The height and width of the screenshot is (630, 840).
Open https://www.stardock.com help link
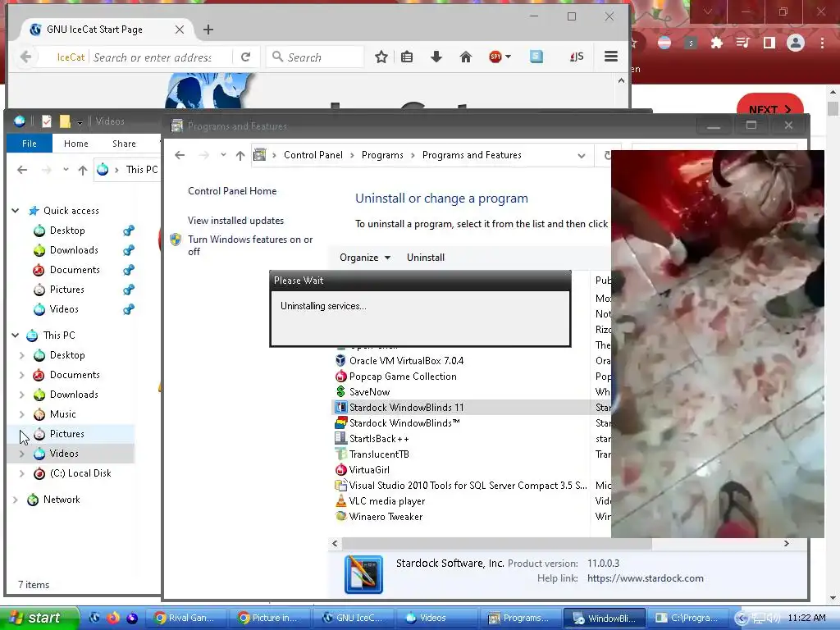(x=645, y=578)
